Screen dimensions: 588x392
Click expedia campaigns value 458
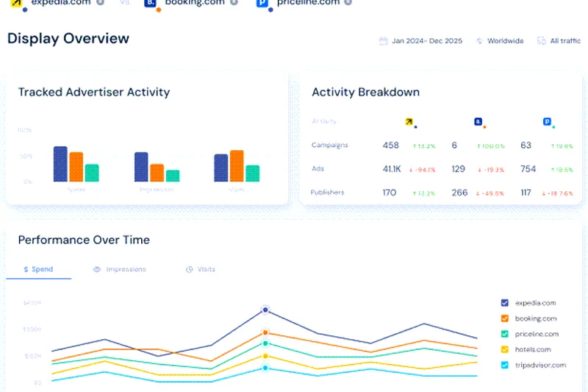[x=391, y=145]
